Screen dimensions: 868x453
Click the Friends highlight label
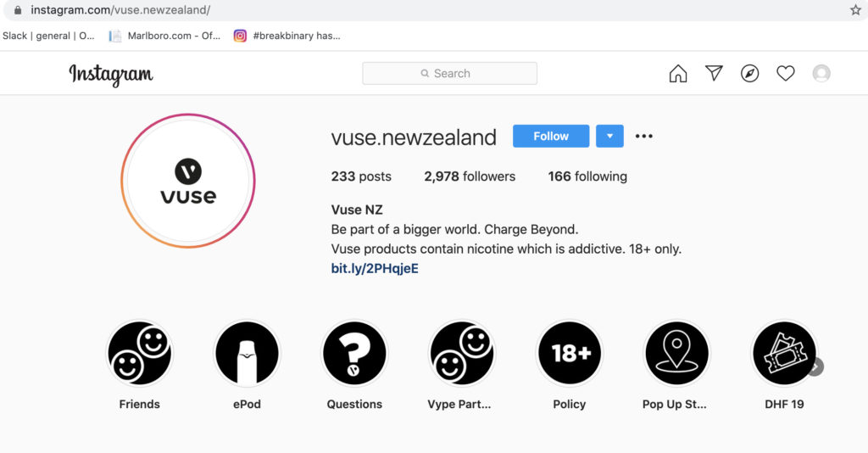140,405
